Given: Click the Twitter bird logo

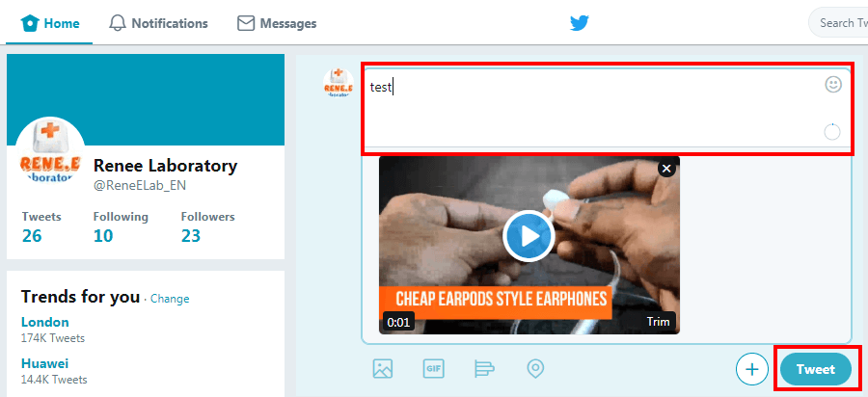Looking at the screenshot, I should (579, 22).
